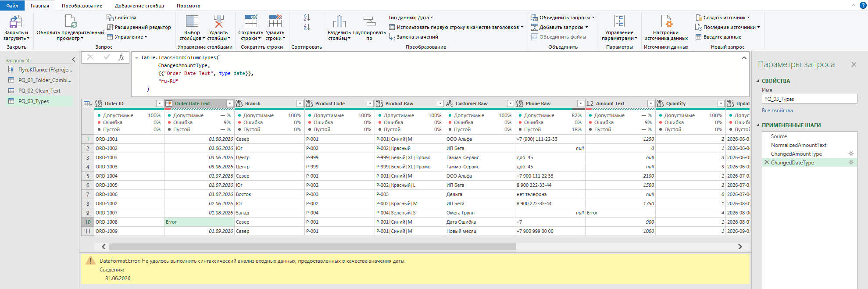868x289 pixels.
Task: Switch to Добавление столбца tab
Action: pyautogui.click(x=139, y=6)
